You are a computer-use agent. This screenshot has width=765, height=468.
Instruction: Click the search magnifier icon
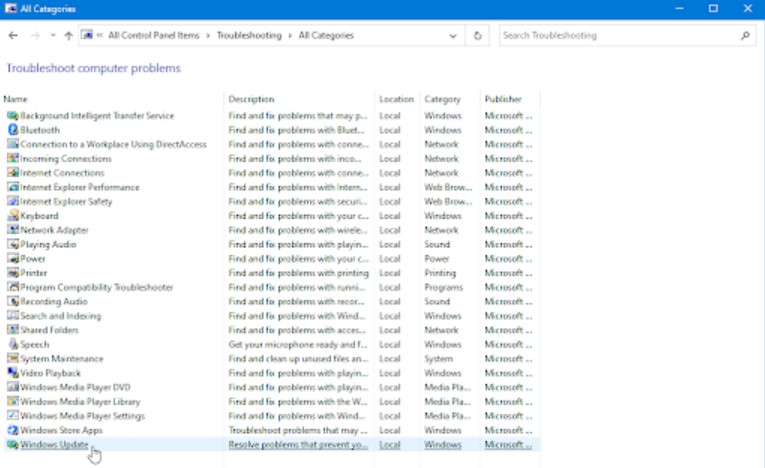tap(745, 35)
